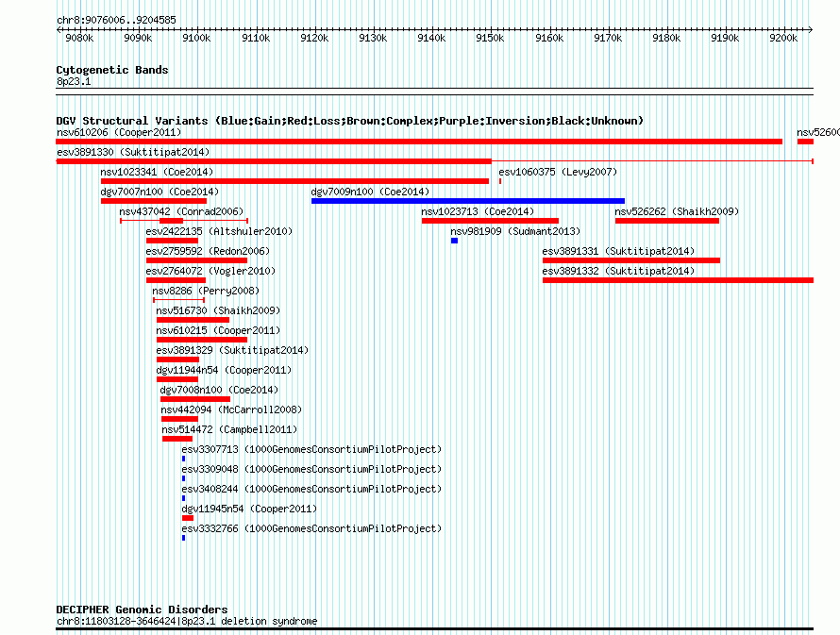Click the blue dgv7009n100 gain bar
The image size is (840, 635).
[468, 201]
